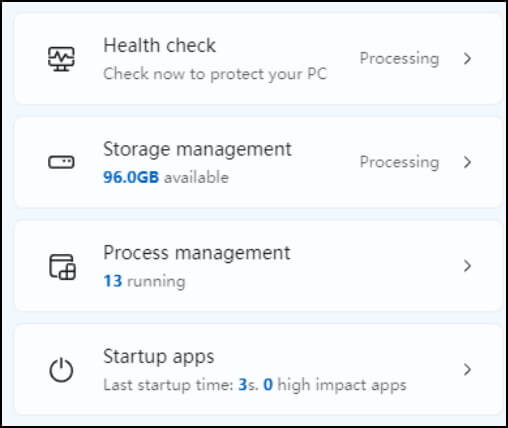Select the Process management heading
508x428 pixels.
point(197,253)
